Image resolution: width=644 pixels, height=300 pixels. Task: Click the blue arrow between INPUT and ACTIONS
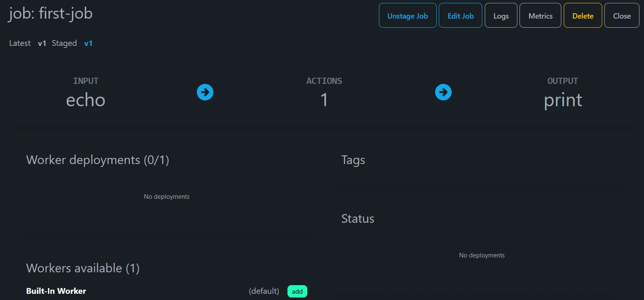[205, 92]
